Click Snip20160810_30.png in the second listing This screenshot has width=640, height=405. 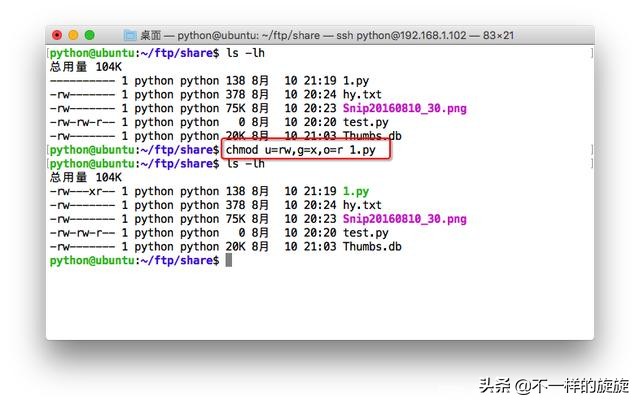click(404, 219)
